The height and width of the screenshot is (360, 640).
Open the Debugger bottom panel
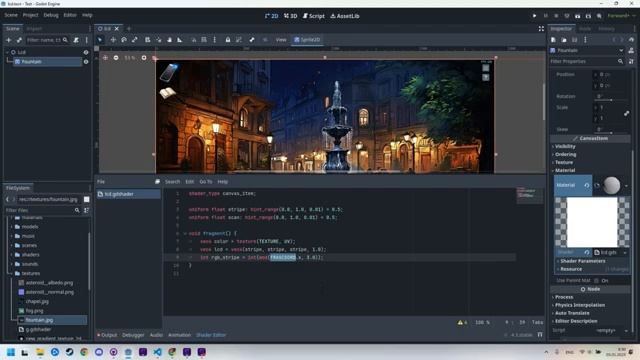pos(133,335)
